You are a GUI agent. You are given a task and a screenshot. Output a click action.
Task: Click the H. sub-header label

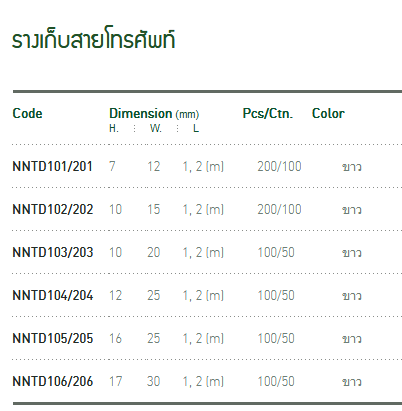coord(114,128)
